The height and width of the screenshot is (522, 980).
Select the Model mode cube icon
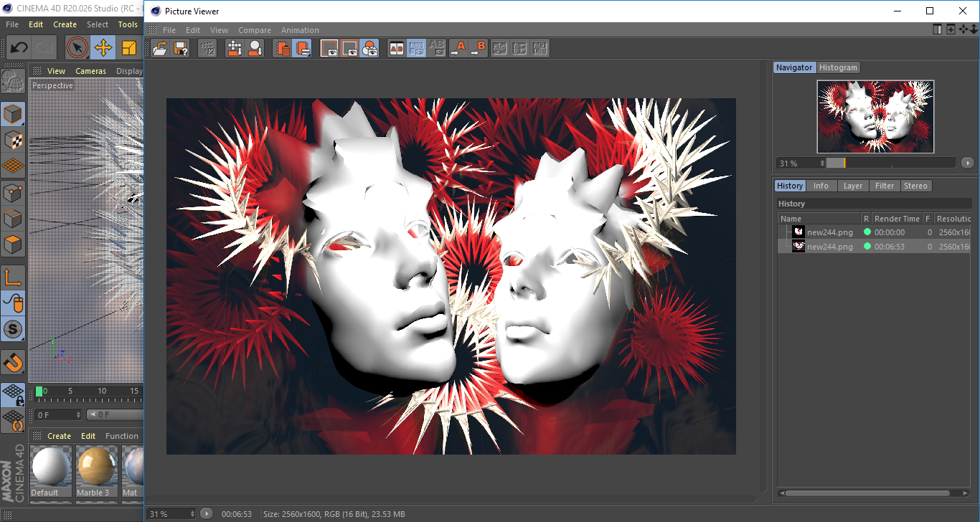coord(13,113)
